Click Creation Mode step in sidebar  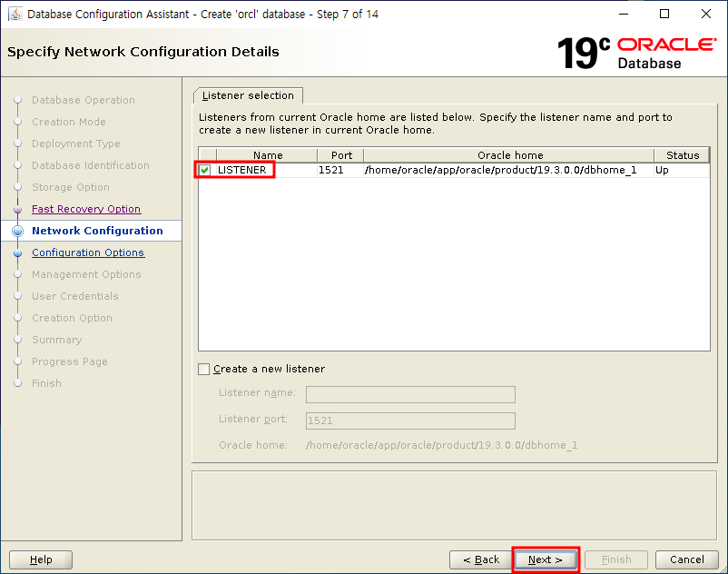click(x=69, y=122)
